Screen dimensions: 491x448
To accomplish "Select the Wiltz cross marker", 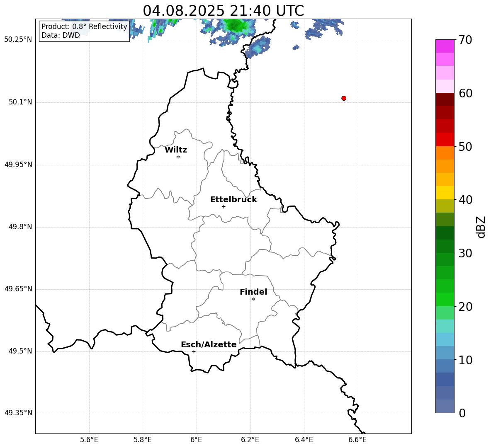I will 178,157.
